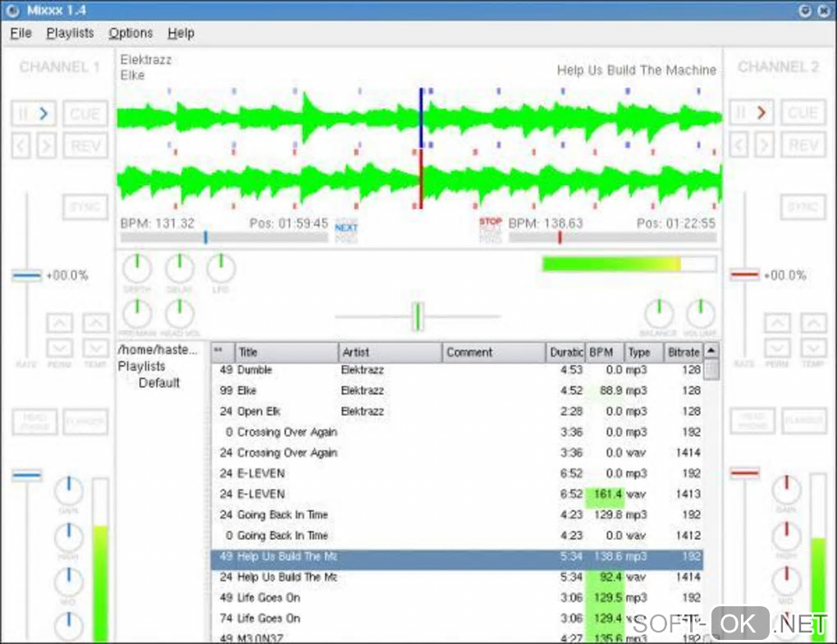Viewport: 837px width, 644px height.
Task: Click Channel 2 PERM pitch down arrow
Action: pos(777,349)
